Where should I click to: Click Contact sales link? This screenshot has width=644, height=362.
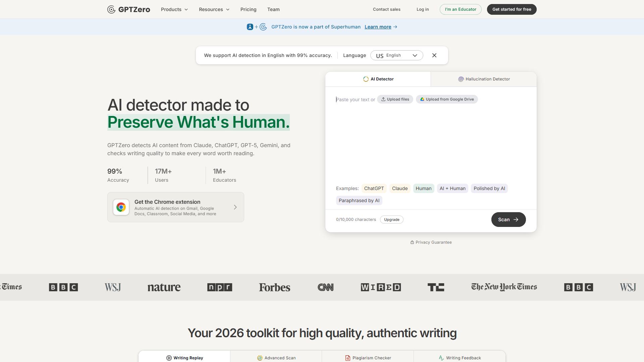(387, 9)
